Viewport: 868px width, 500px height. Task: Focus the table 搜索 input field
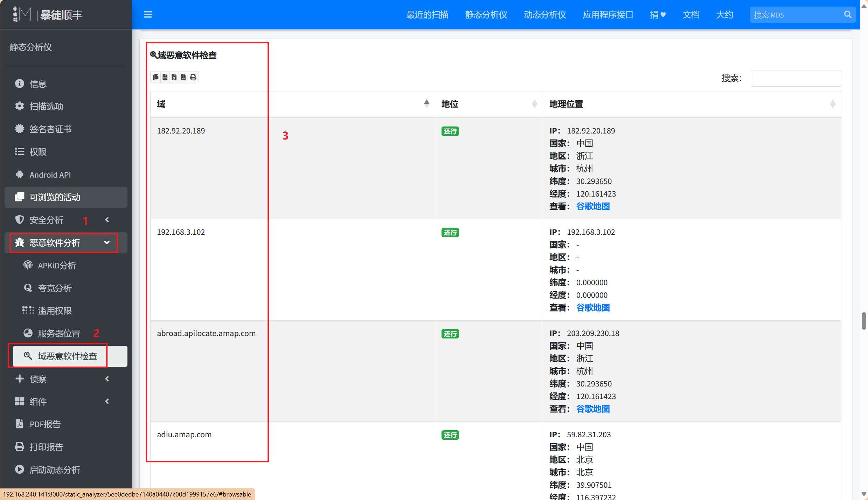point(796,78)
